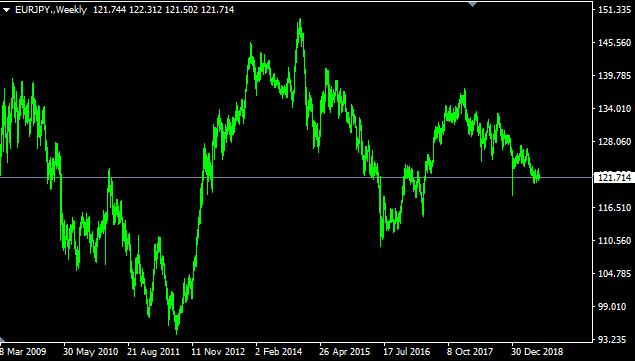Click the 151.335 price scale label
Viewport: 635px width, 361px height.
614,10
